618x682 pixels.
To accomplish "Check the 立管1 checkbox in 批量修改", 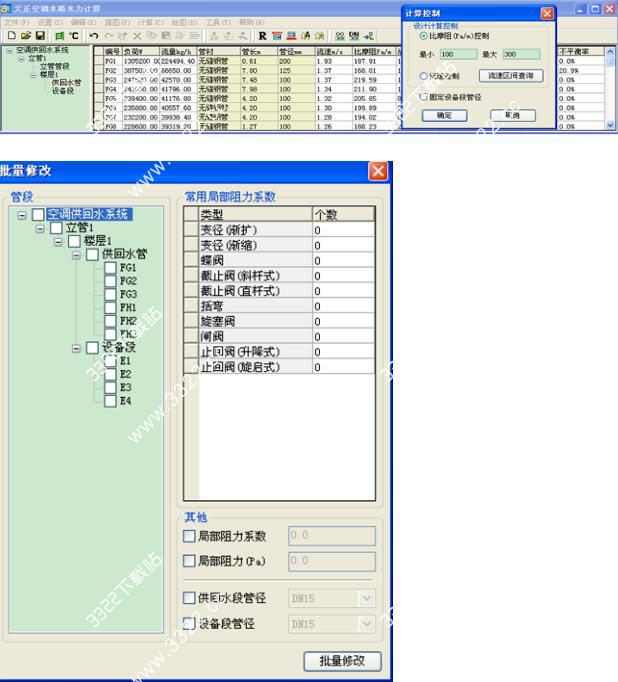I will [57, 227].
